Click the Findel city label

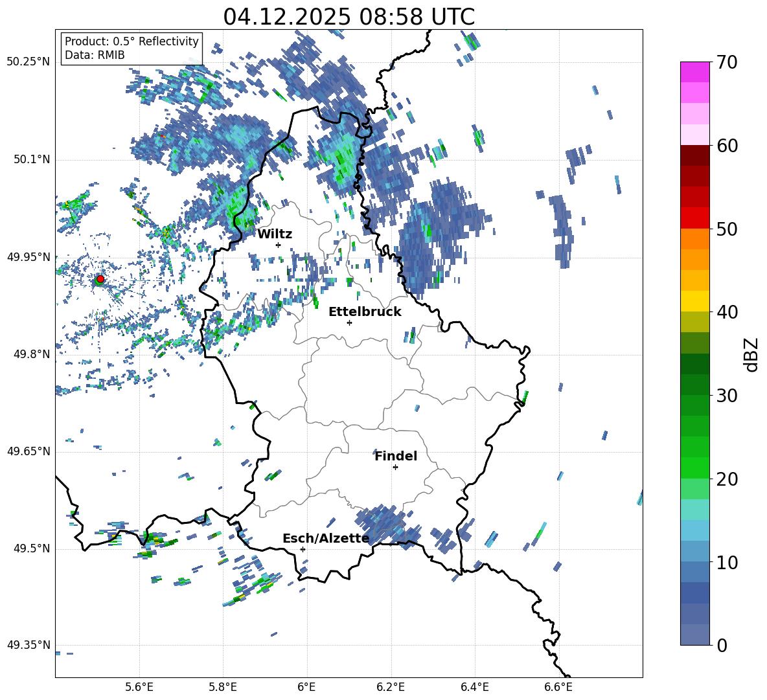point(396,456)
